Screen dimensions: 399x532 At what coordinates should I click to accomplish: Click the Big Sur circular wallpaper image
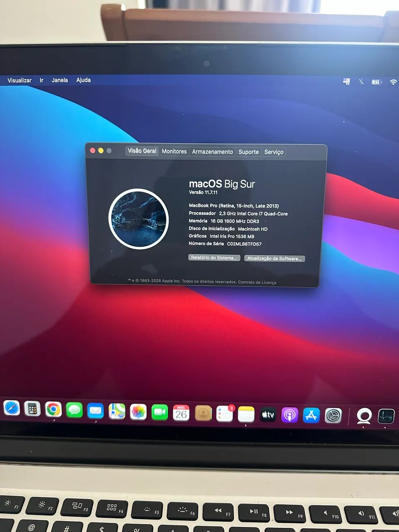138,219
